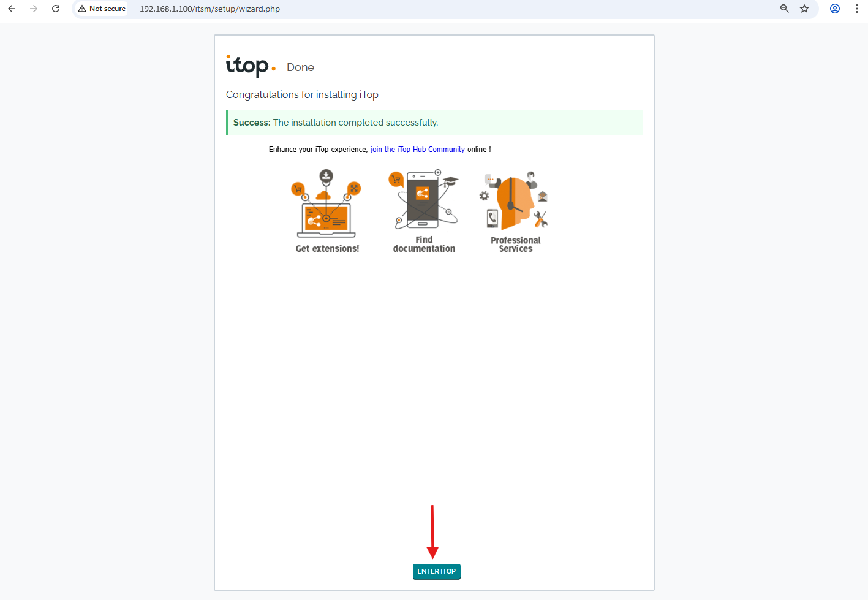The image size is (868, 600).
Task: Click the 'Get extensions!' caption text
Action: [x=327, y=249]
